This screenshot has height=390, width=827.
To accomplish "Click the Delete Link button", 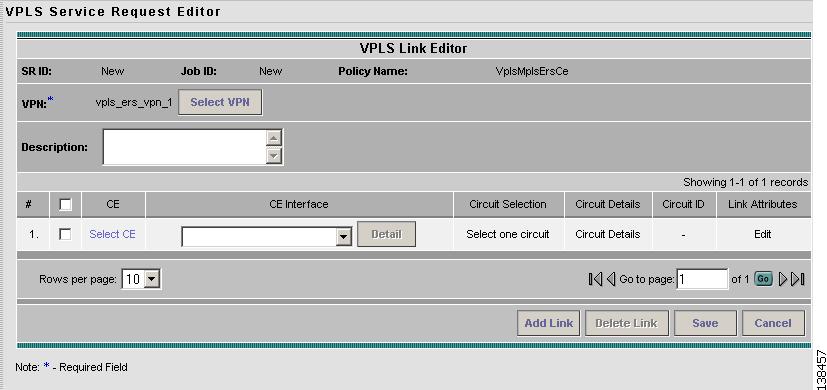I will coord(627,323).
